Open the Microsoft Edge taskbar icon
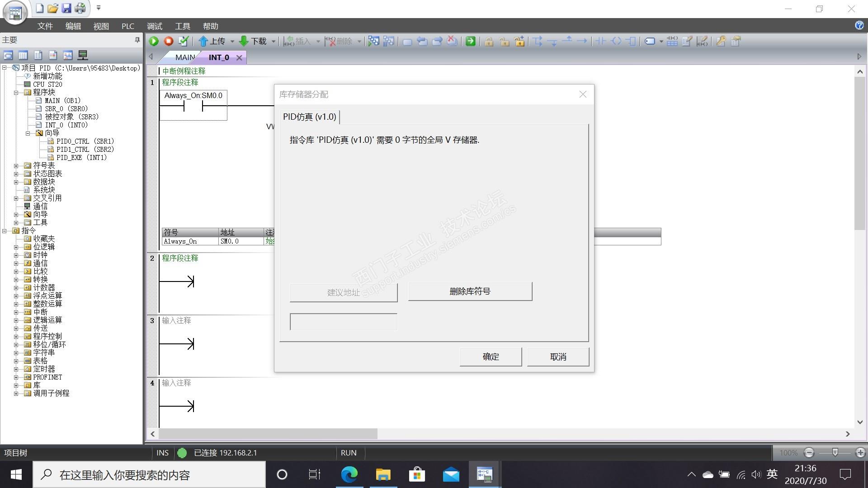Image resolution: width=868 pixels, height=488 pixels. (349, 474)
